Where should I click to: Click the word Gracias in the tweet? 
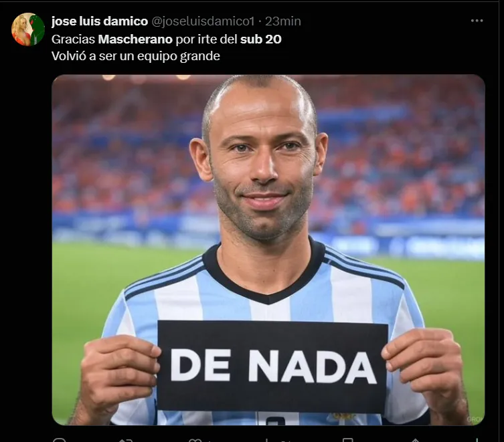click(x=73, y=39)
